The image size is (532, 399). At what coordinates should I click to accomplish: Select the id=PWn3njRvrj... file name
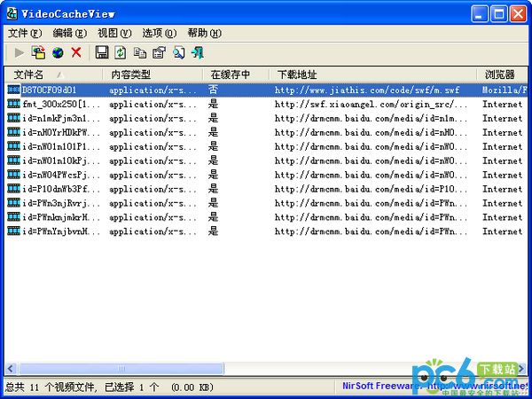[61, 203]
